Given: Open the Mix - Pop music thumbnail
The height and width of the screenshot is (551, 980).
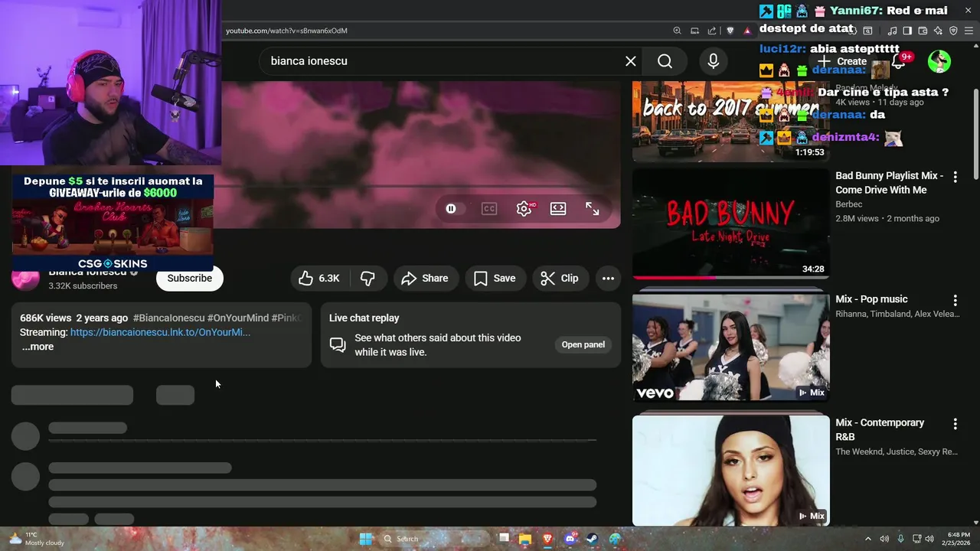Looking at the screenshot, I should [730, 347].
